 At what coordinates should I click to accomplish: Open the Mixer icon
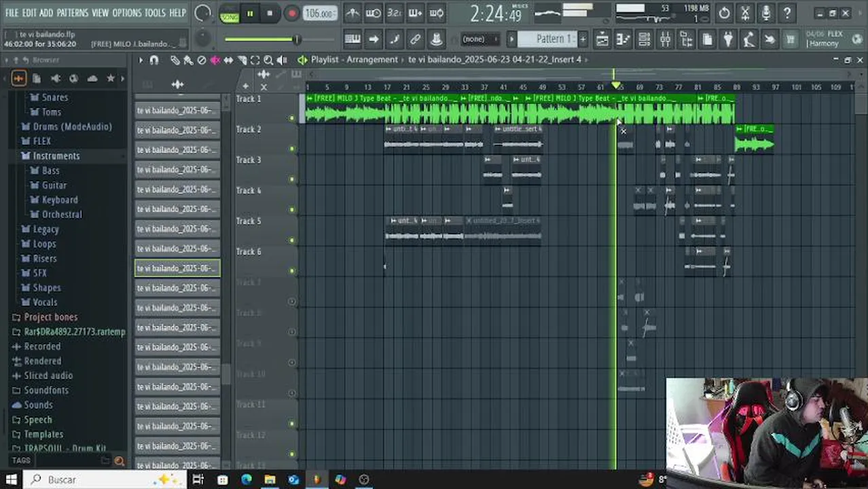666,39
